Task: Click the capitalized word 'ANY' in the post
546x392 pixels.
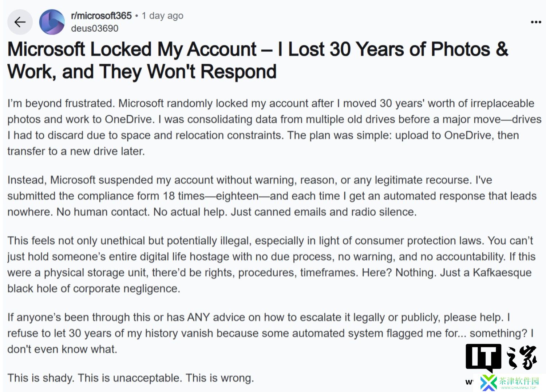Action: click(x=198, y=317)
